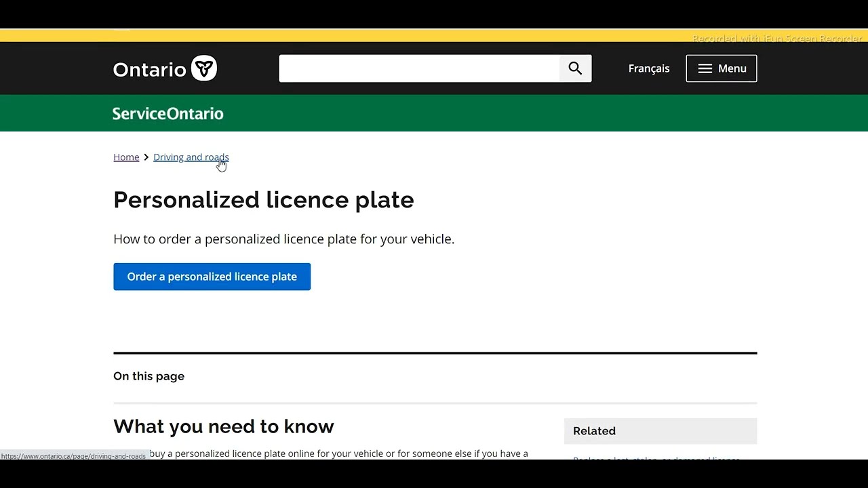Click the hamburger icon in Menu button
The height and width of the screenshot is (488, 868).
[705, 68]
